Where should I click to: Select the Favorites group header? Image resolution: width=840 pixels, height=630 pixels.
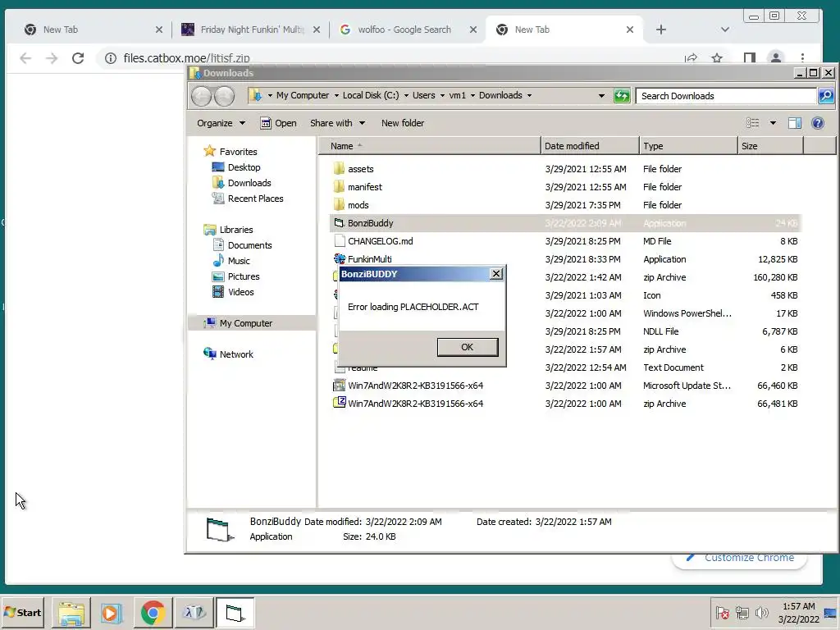coord(238,152)
